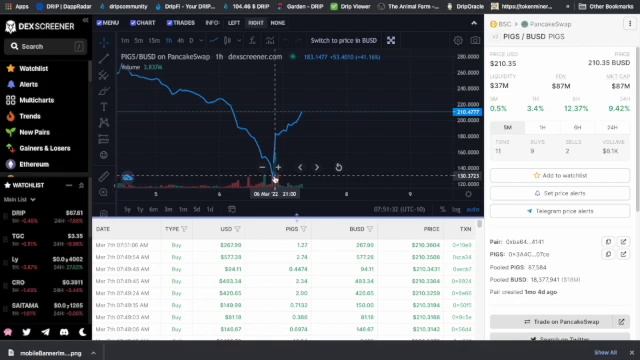This screenshot has height=360, width=640.
Task: Select the crosshair cursor tool
Action: (x=104, y=42)
